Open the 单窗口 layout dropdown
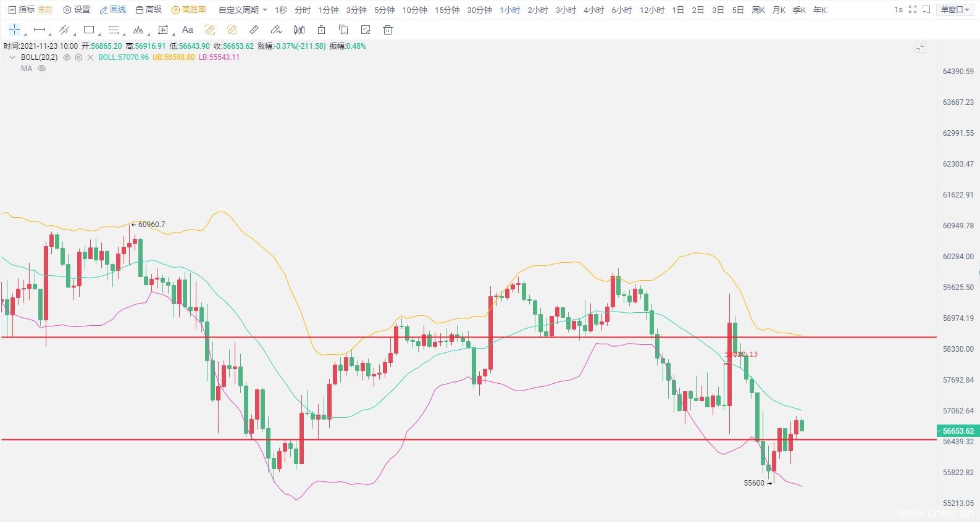Screen dimensions: 980x522 [955, 10]
